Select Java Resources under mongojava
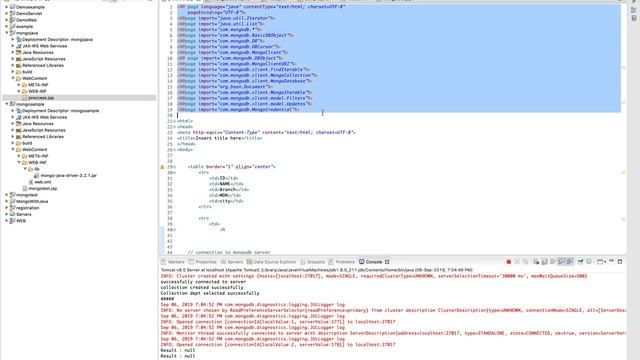This screenshot has height=360, width=640. click(38, 53)
